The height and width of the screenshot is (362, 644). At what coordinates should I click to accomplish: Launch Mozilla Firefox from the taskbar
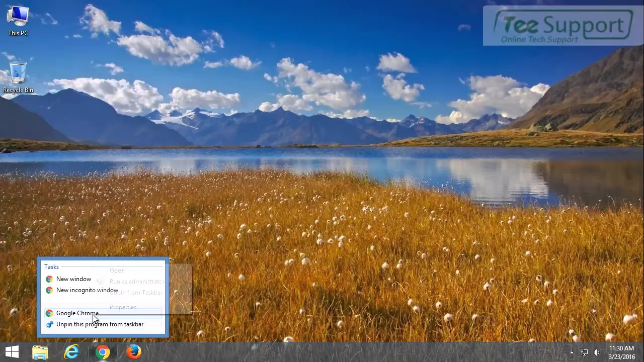pos(134,352)
